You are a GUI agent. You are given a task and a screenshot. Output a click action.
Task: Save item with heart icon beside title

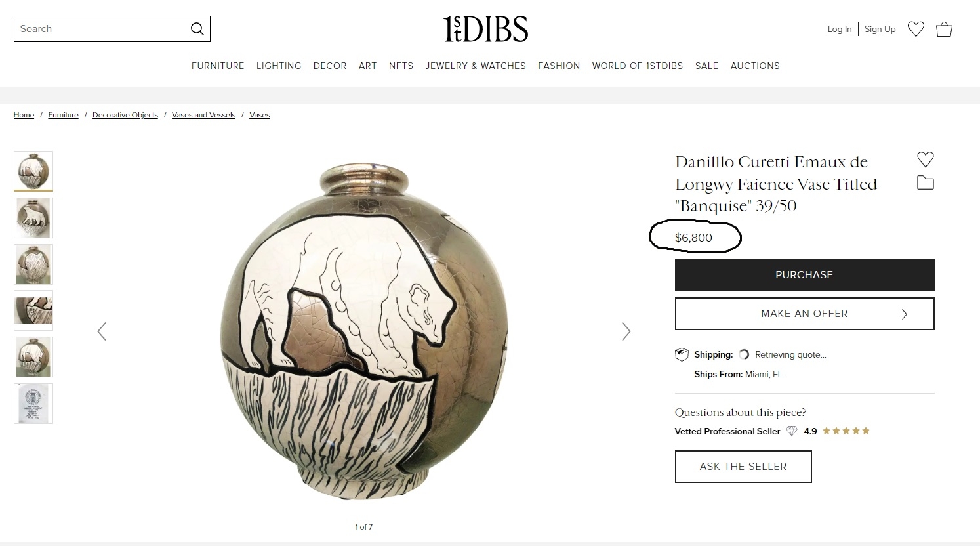[x=925, y=159]
